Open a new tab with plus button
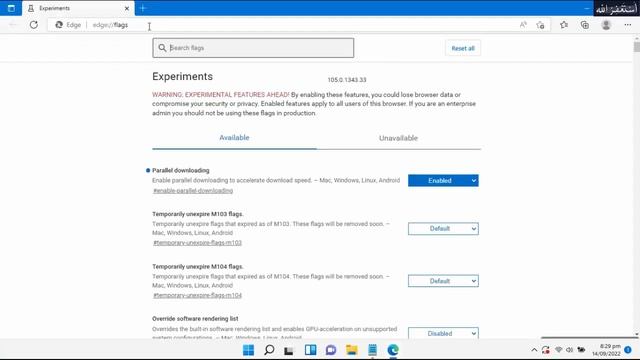The image size is (640, 360). (x=142, y=8)
